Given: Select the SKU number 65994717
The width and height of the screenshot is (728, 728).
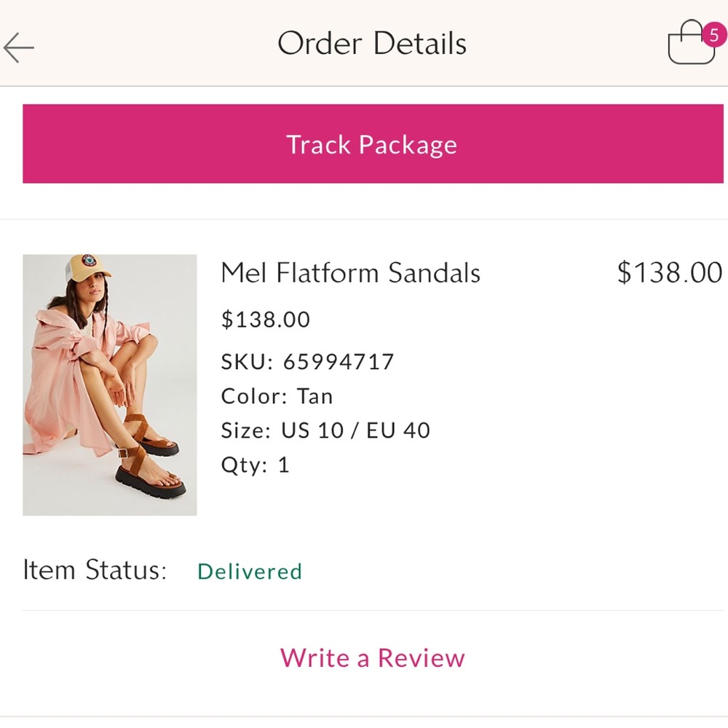Looking at the screenshot, I should (x=307, y=360).
